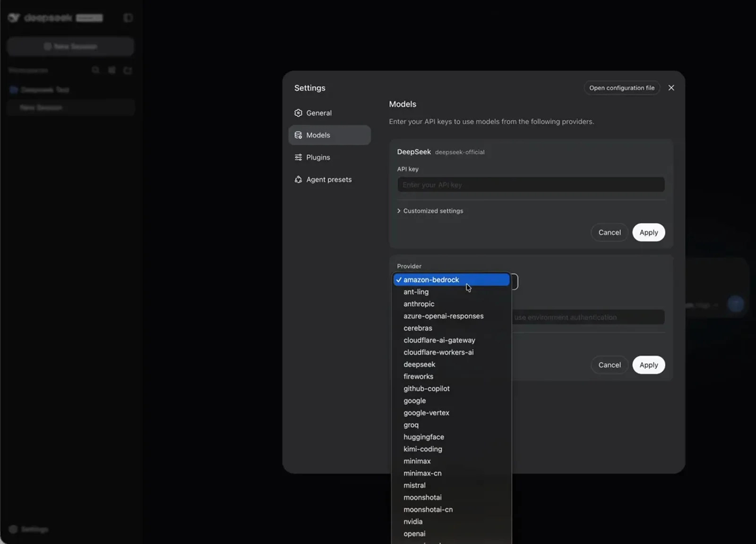Open Settings at sidebar bottom
This screenshot has height=544, width=756.
click(29, 529)
